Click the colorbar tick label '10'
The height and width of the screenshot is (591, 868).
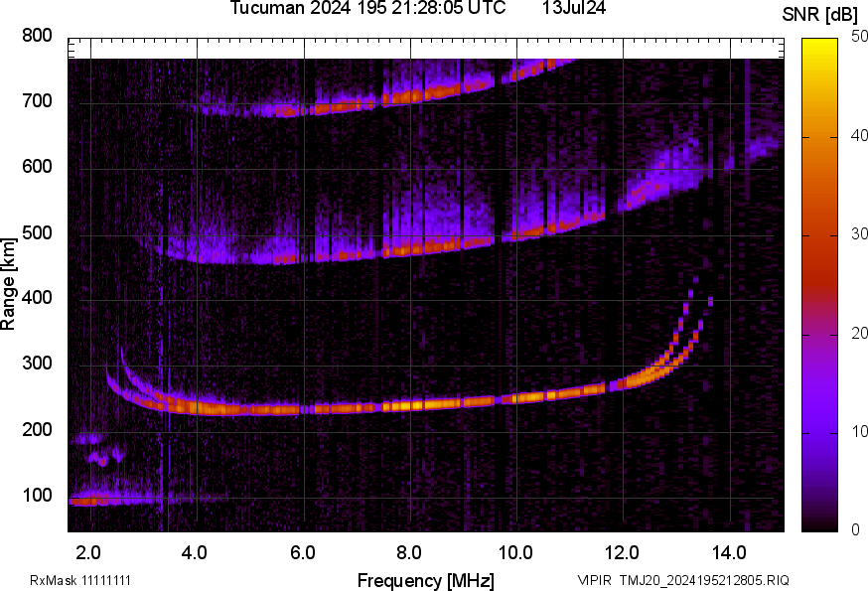[x=859, y=431]
